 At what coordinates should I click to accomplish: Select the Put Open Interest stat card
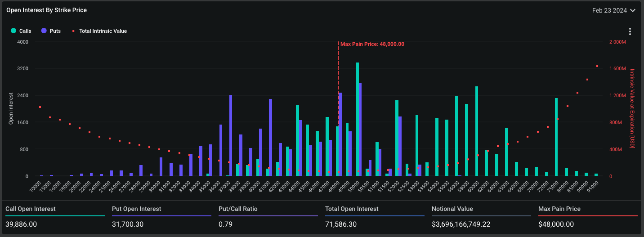click(x=161, y=216)
